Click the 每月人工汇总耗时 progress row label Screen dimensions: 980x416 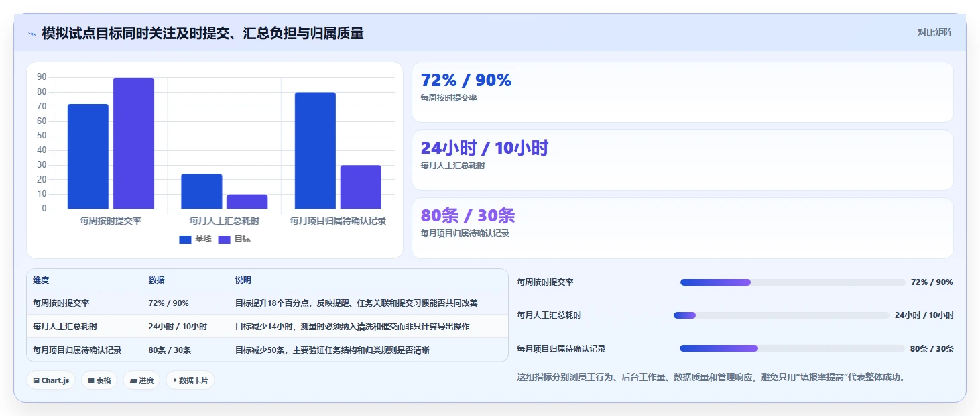549,315
